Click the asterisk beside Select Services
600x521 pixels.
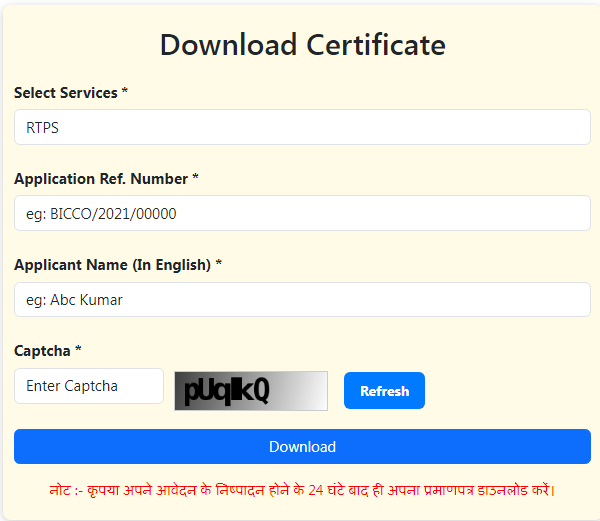tap(125, 93)
